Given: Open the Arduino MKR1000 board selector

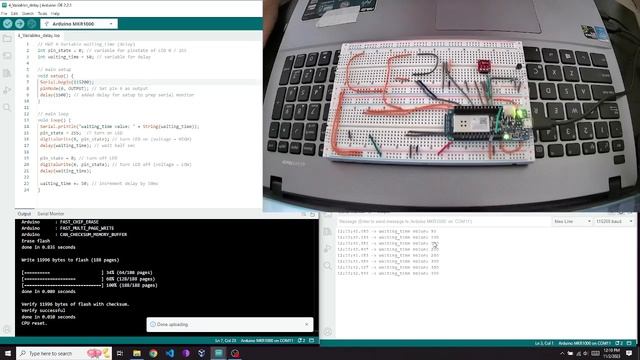Looking at the screenshot, I should click(x=79, y=24).
